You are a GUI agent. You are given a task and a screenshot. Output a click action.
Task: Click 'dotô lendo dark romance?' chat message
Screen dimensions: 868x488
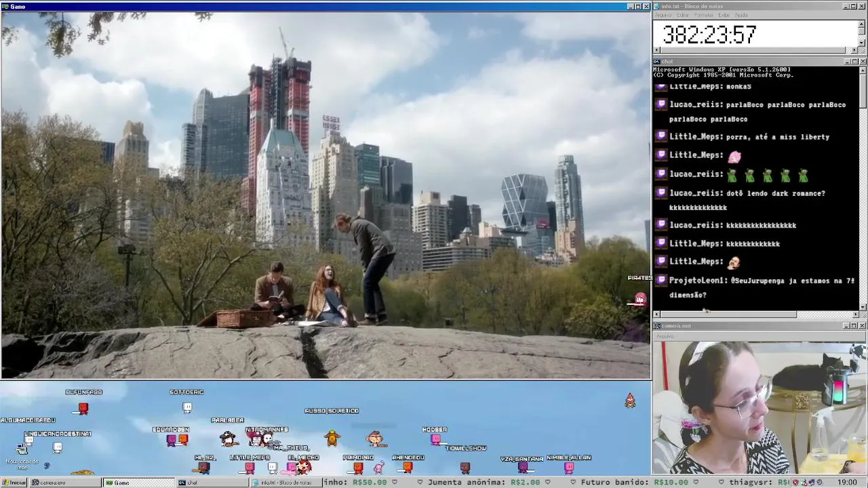coord(776,193)
